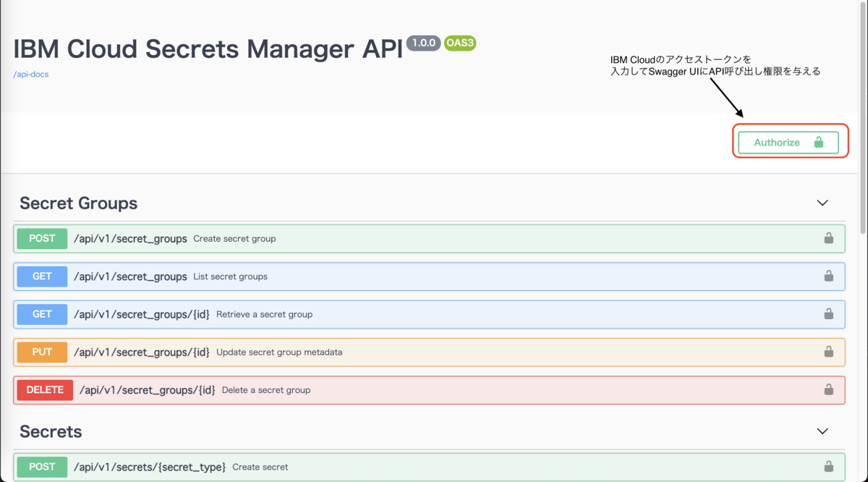Screen dimensions: 868x482
Task: Collapse the Secret Groups section via its chevron
Action: coord(822,203)
